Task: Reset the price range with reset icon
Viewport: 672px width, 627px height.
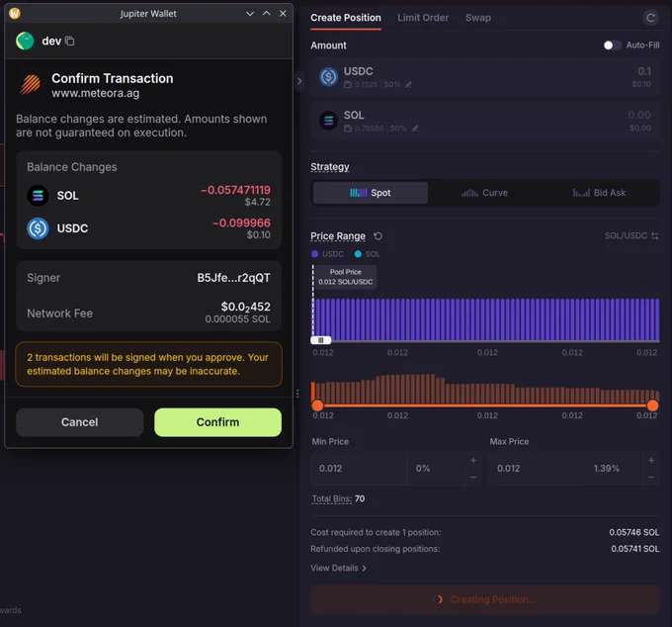Action: [378, 236]
